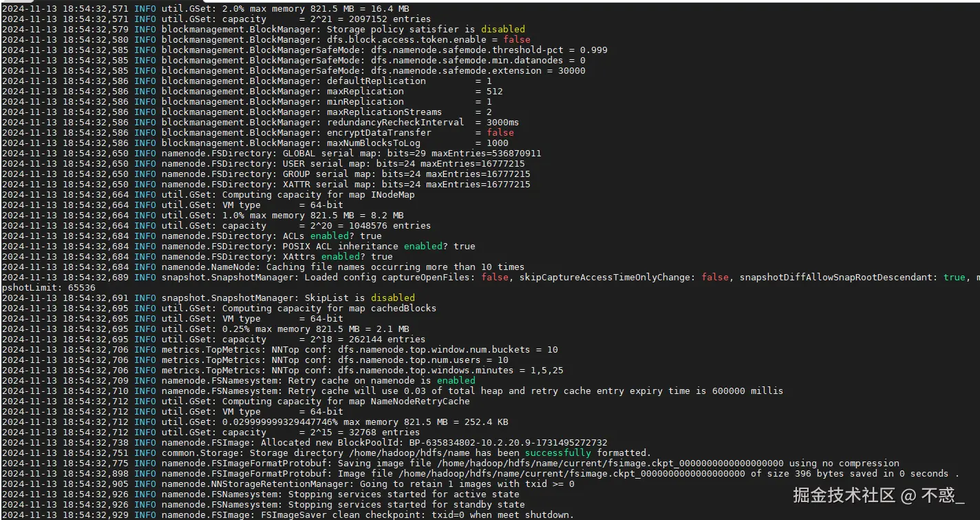Select "Going to retain 1 images with txid >= 0"

288,484
